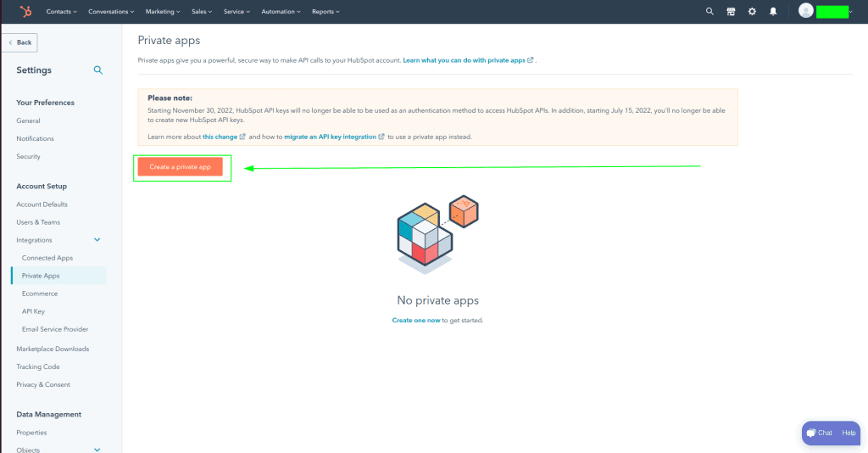The image size is (868, 453).
Task: Open Email Service Provider settings
Action: pyautogui.click(x=55, y=329)
